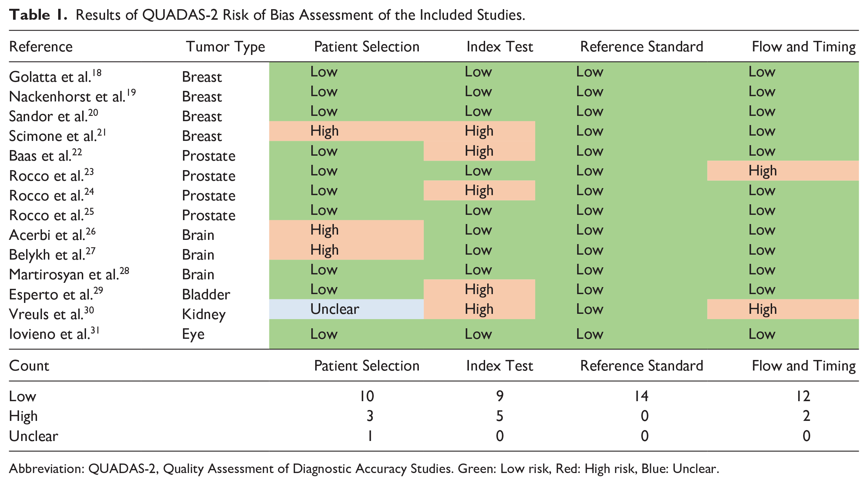Click Low count value 14
Image resolution: width=868 pixels, height=485 pixels.
[641, 396]
